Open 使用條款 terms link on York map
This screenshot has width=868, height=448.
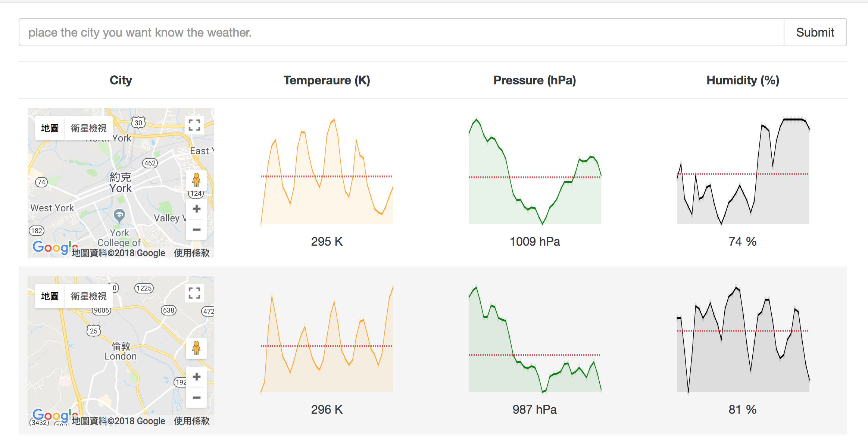tap(192, 253)
